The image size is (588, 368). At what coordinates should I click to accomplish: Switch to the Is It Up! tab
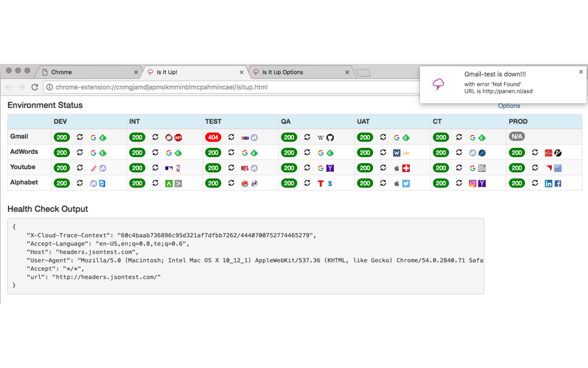(195, 72)
